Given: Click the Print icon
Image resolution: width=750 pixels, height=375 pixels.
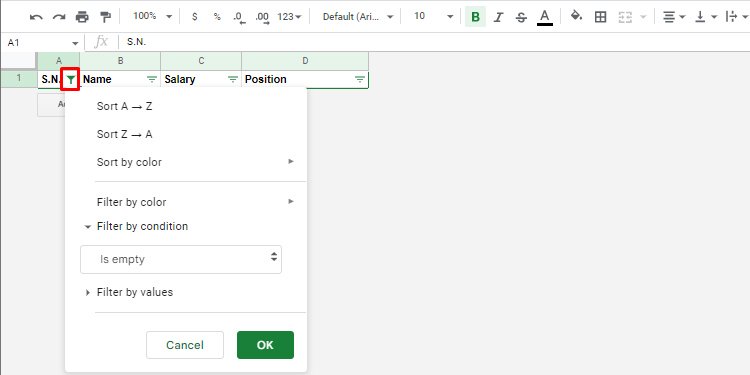Looking at the screenshot, I should (82, 17).
